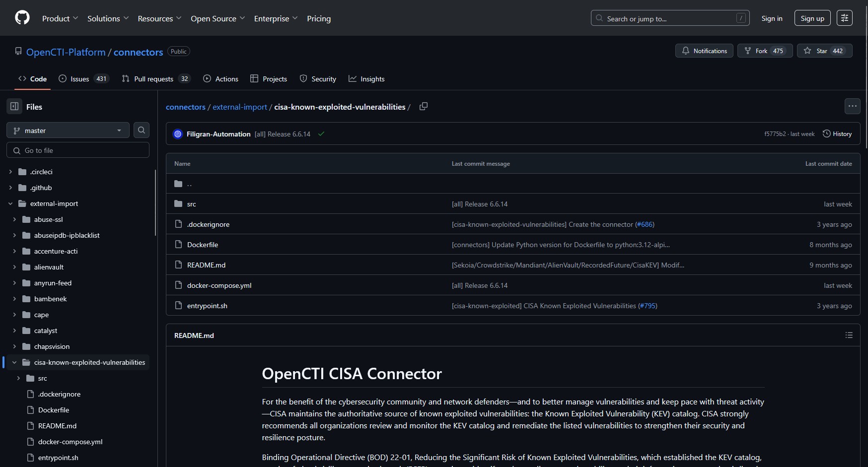Click the [all] Release 6.6.14 commit message in header

click(x=282, y=134)
